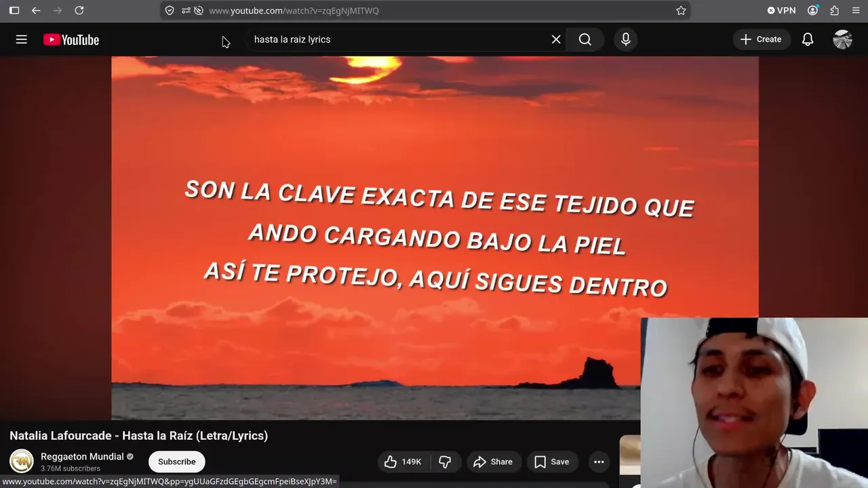Open the VPN indicator
The width and height of the screenshot is (868, 488).
tap(781, 10)
